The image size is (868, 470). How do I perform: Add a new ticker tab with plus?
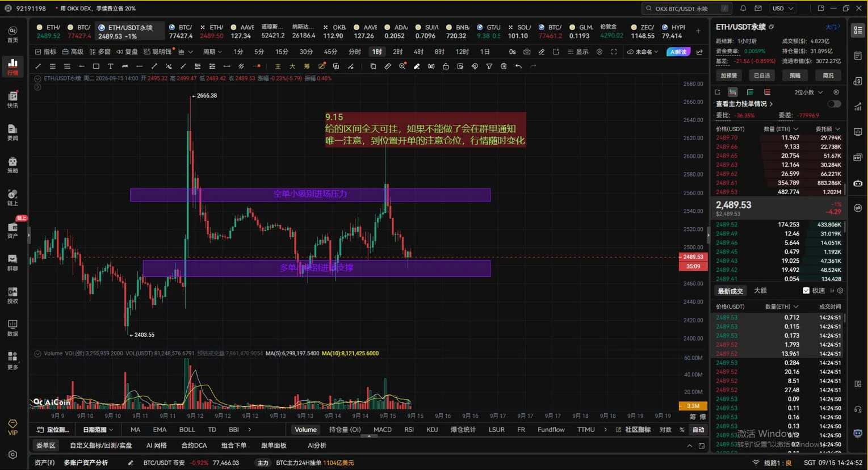[x=698, y=31]
